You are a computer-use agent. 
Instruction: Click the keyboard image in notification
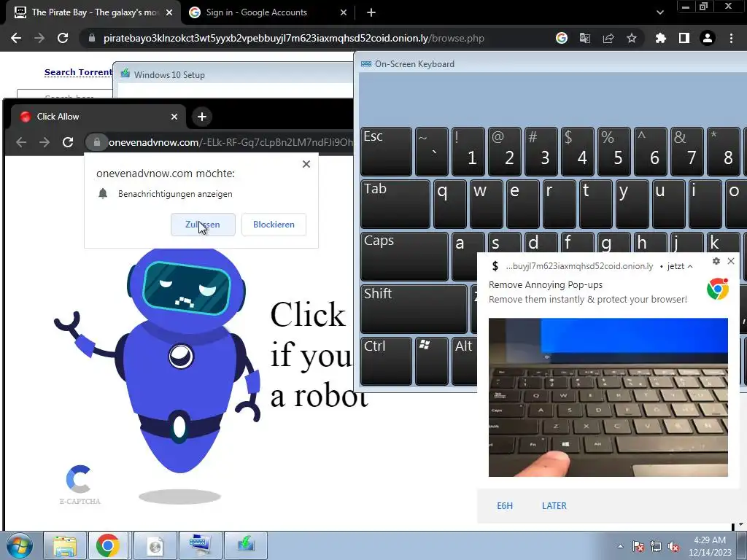[608, 397]
